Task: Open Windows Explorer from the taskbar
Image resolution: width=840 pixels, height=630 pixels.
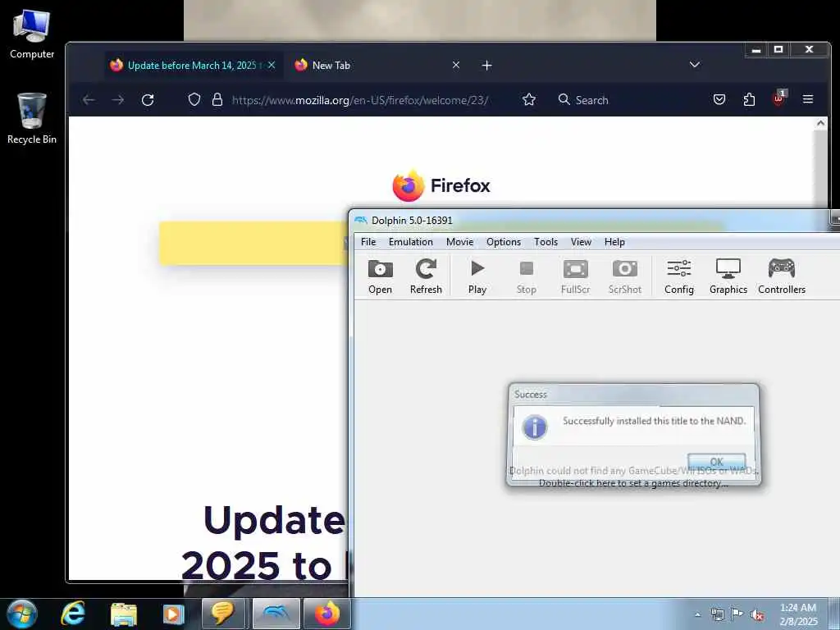Action: click(x=124, y=614)
